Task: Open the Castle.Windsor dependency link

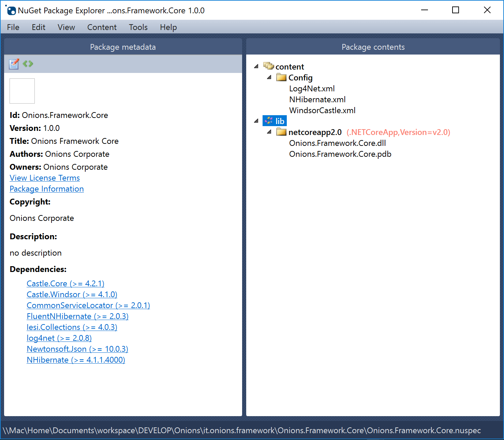Action: [72, 294]
